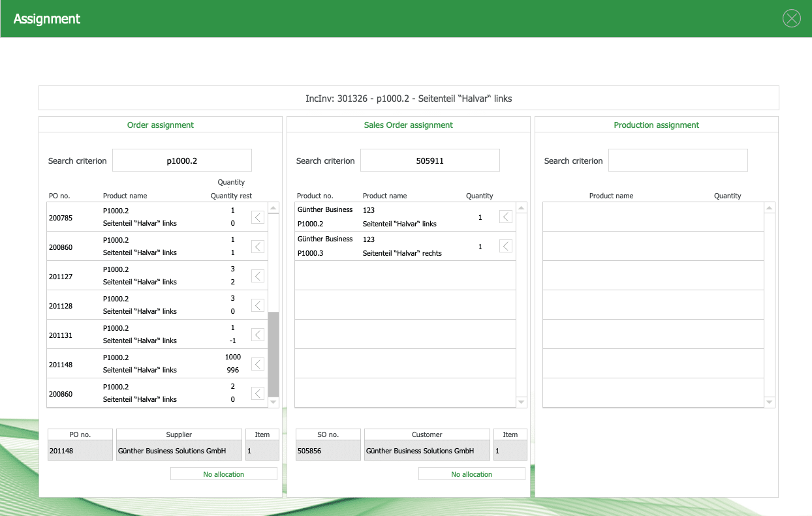
Task: Click the arrow icon for PO 201148
Action: [258, 364]
